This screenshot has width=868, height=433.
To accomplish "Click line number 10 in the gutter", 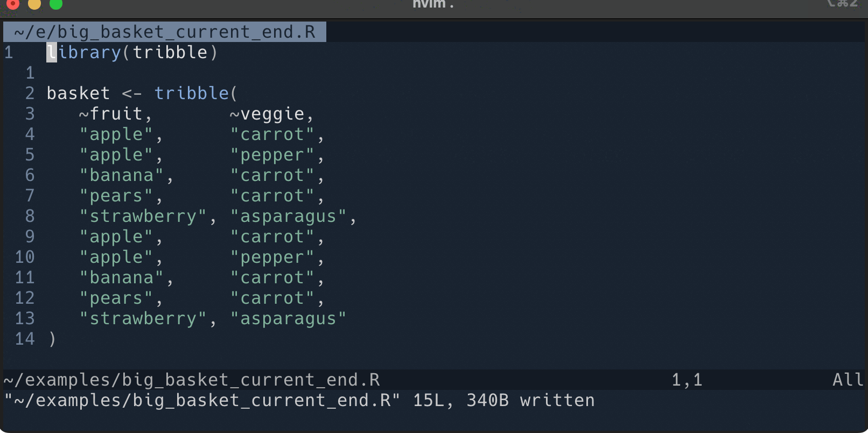I will tap(25, 257).
